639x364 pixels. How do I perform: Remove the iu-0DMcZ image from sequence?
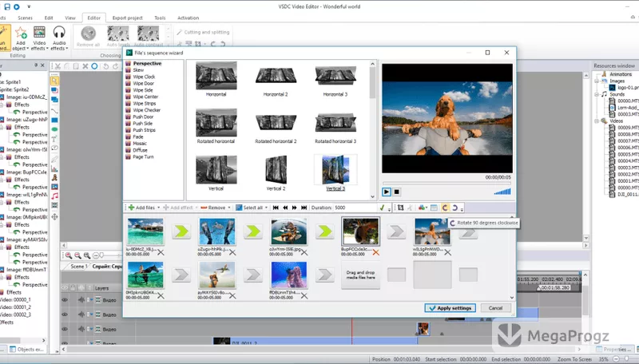tap(161, 252)
